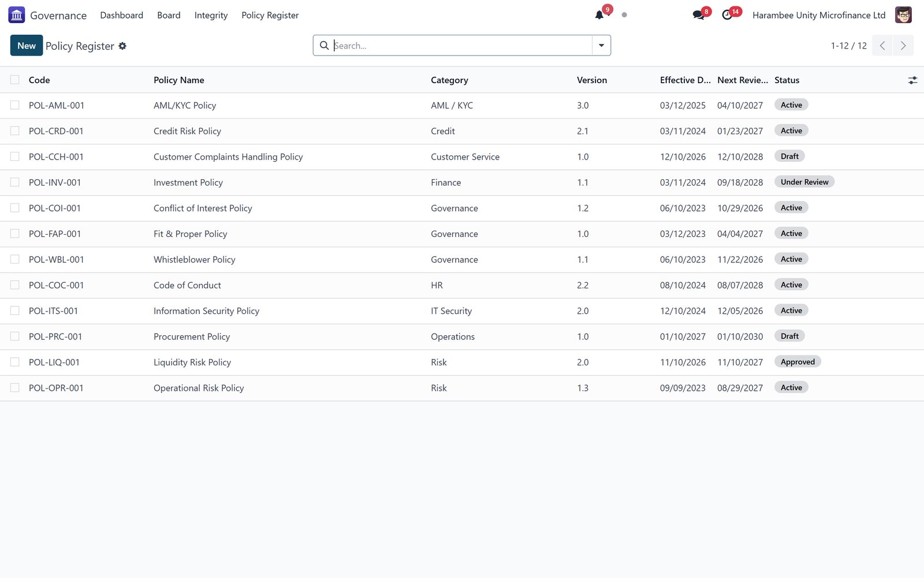This screenshot has width=924, height=578.
Task: Click the search magnifier icon
Action: pos(324,46)
